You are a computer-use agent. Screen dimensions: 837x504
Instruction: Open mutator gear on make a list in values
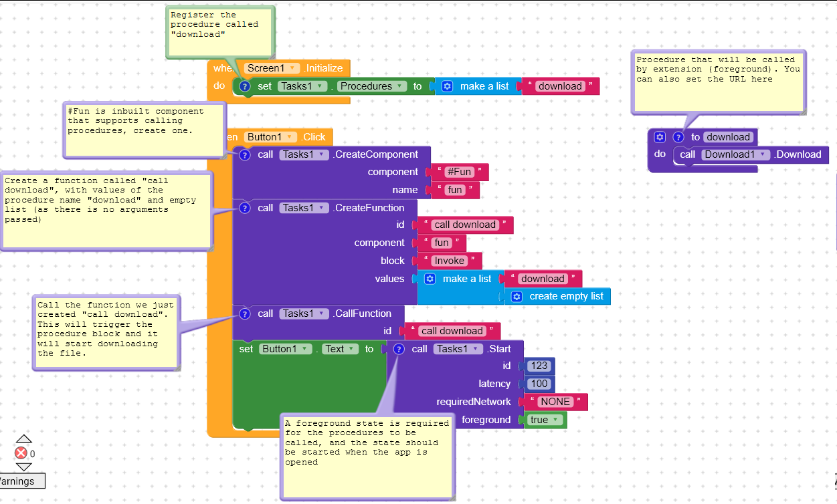430,279
